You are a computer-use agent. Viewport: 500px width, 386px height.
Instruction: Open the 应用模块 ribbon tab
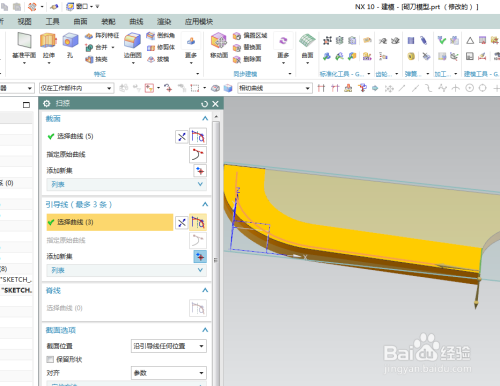pos(199,22)
